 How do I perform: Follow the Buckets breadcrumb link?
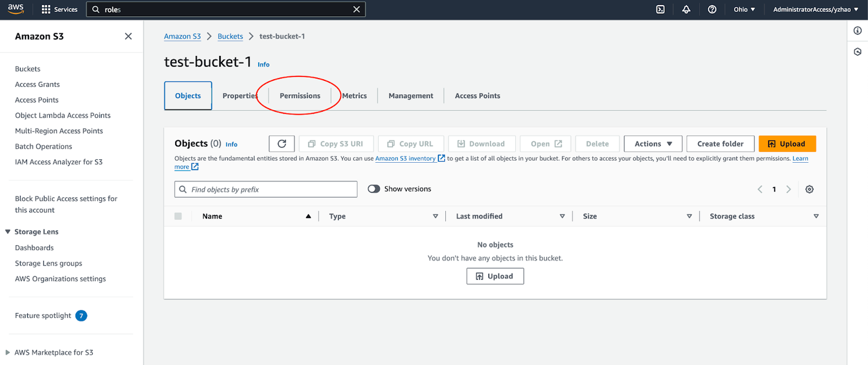(x=230, y=36)
